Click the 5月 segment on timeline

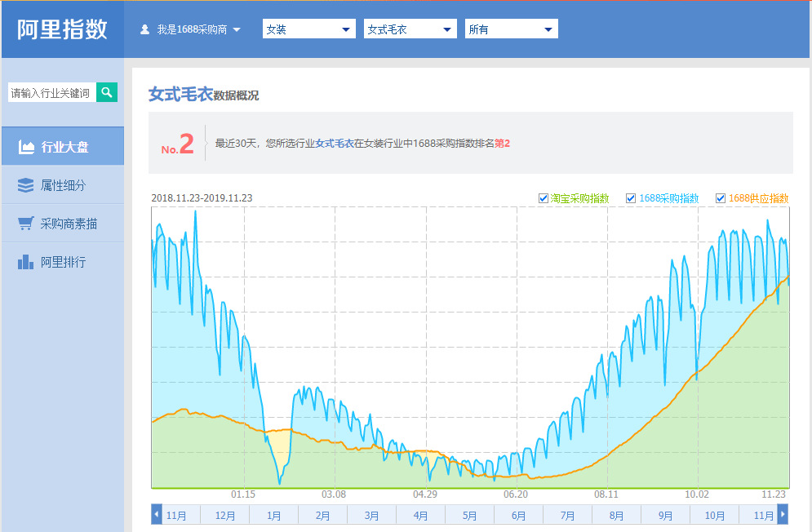pos(469,516)
